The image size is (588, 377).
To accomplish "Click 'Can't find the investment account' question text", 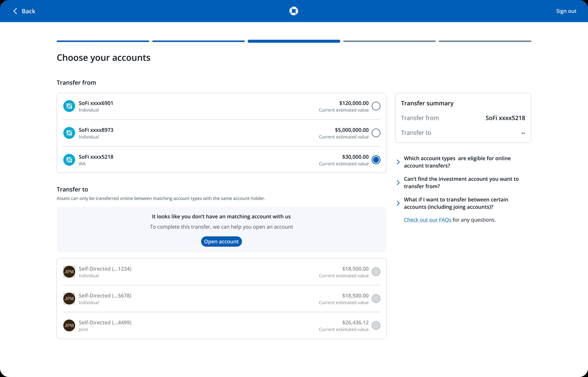I will pos(461,183).
